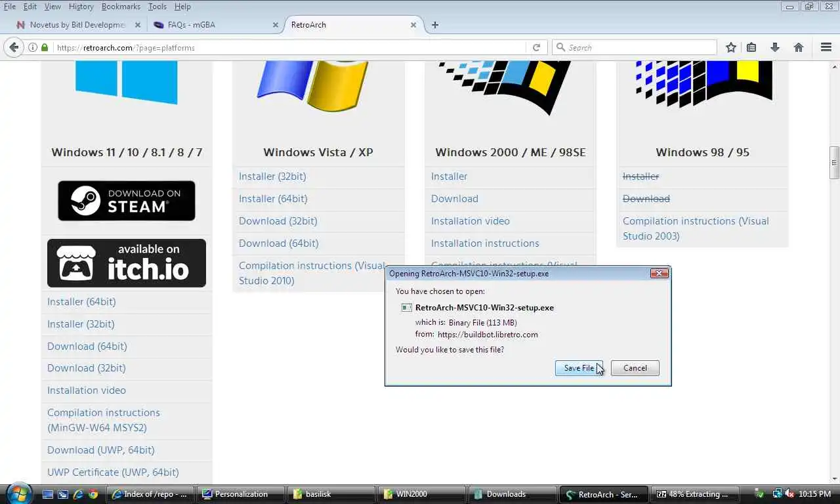Go back using the back arrow button
The image size is (840, 504).
pos(14,47)
